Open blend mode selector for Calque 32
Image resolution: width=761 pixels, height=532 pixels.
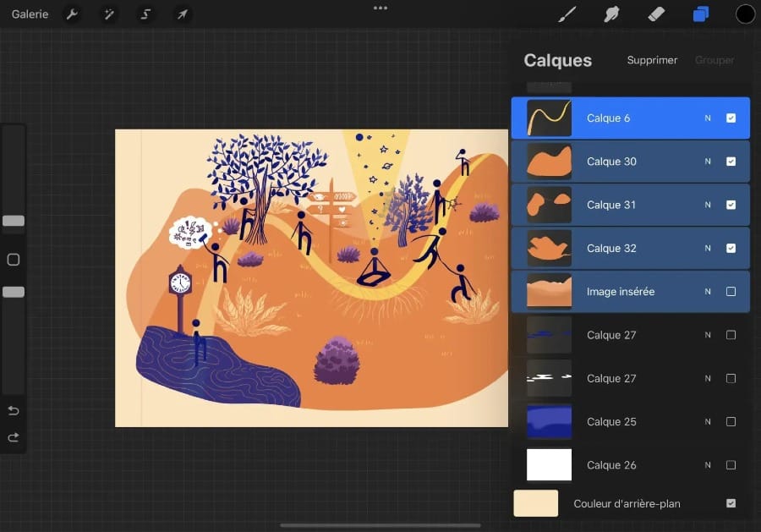point(708,248)
